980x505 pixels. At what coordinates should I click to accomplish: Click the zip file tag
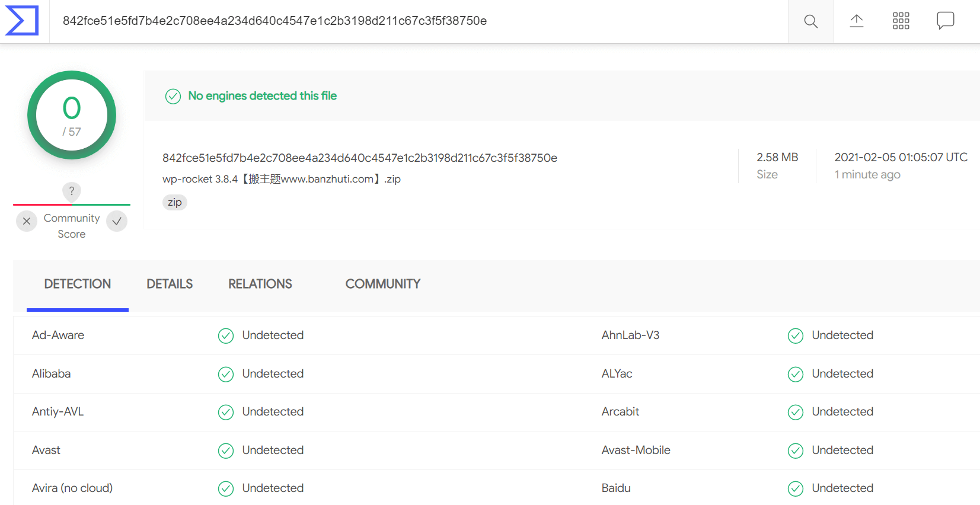175,202
